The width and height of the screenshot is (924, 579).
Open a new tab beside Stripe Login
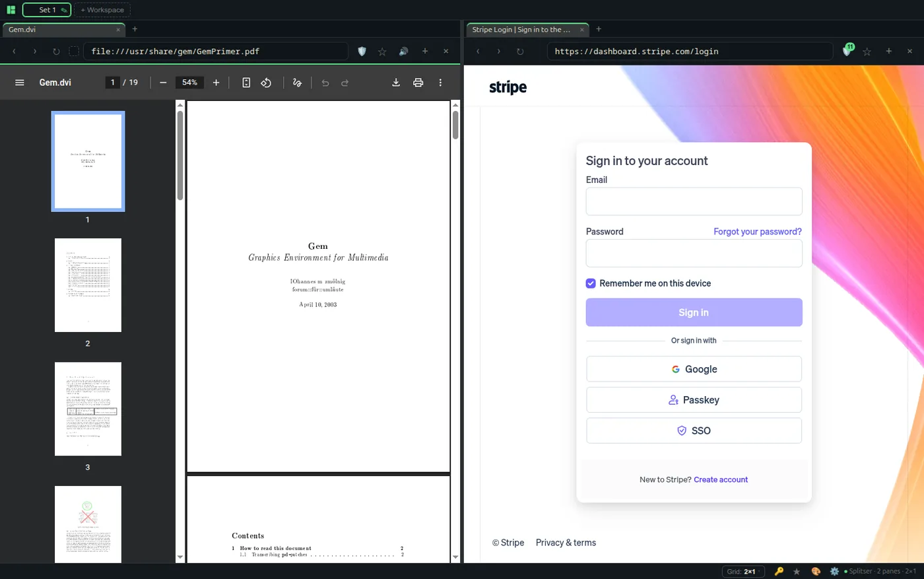point(599,29)
